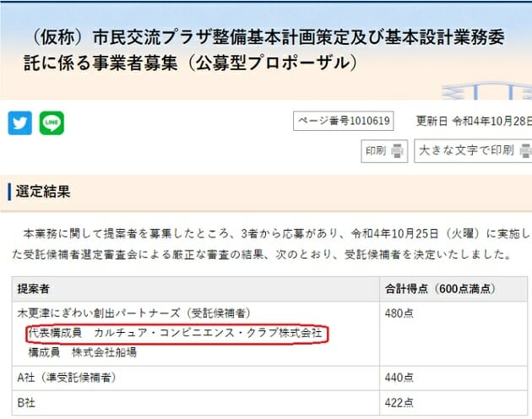Click 構成員 株式会社船場 text

click(83, 352)
